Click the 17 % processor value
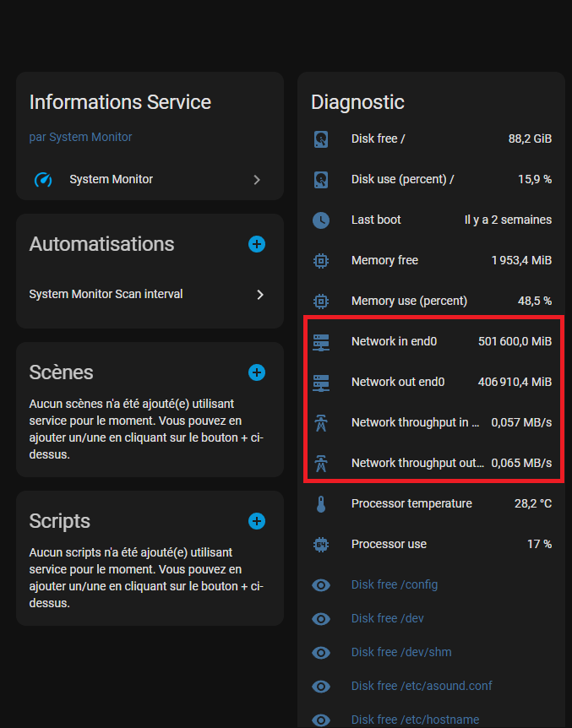572x728 pixels. point(540,544)
